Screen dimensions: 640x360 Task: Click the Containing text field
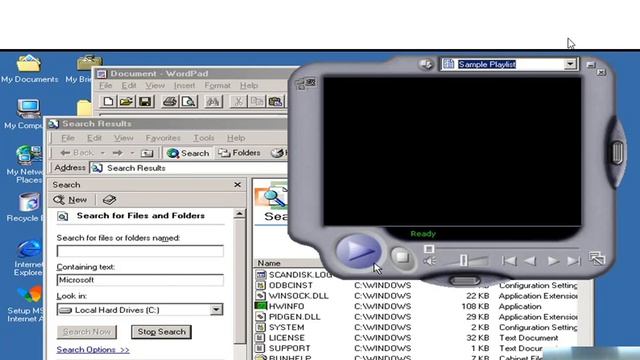(140, 280)
